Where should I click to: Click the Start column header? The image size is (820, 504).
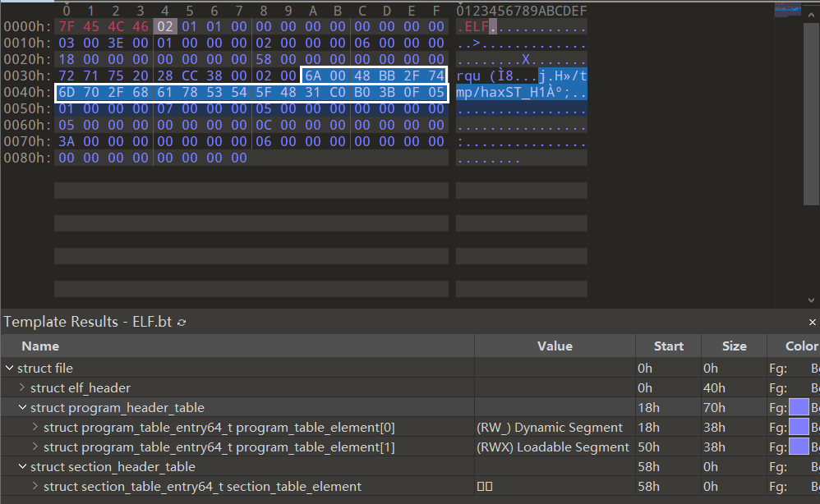click(668, 346)
